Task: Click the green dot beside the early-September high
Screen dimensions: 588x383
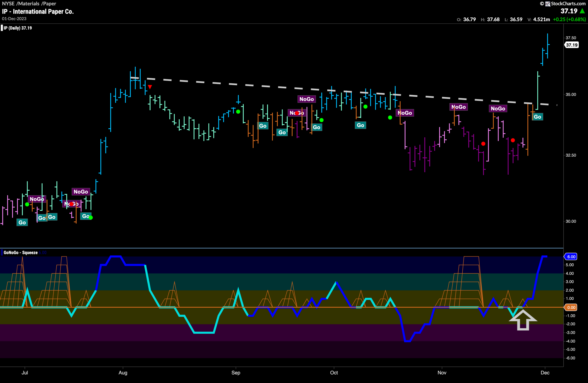Action: [x=238, y=112]
